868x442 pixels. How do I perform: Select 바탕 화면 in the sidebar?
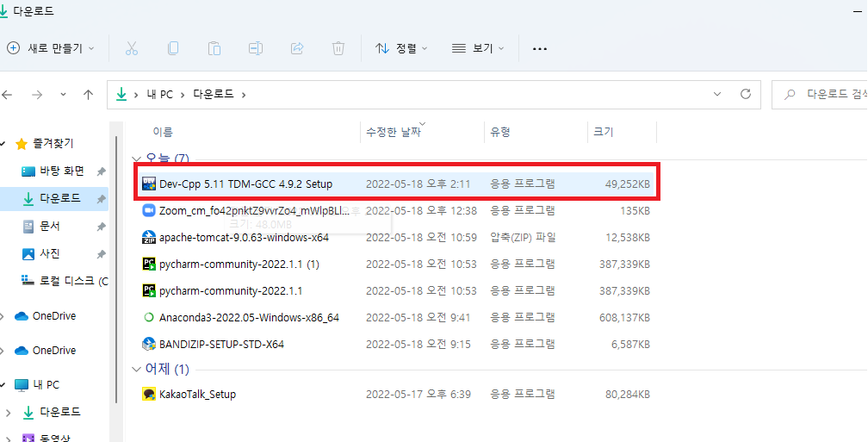click(x=61, y=171)
